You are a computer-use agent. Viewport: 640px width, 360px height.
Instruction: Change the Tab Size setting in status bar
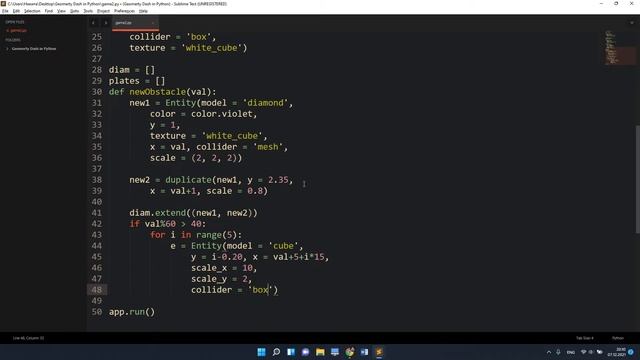point(584,338)
